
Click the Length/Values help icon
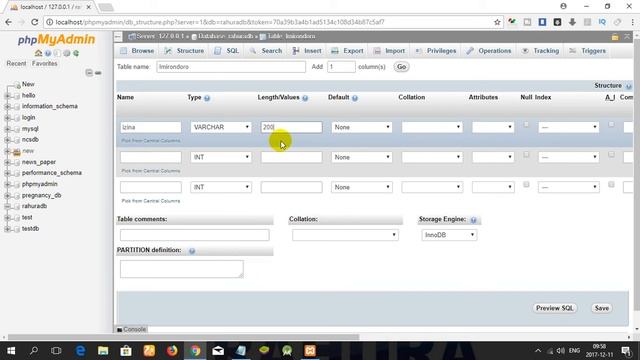(x=305, y=98)
